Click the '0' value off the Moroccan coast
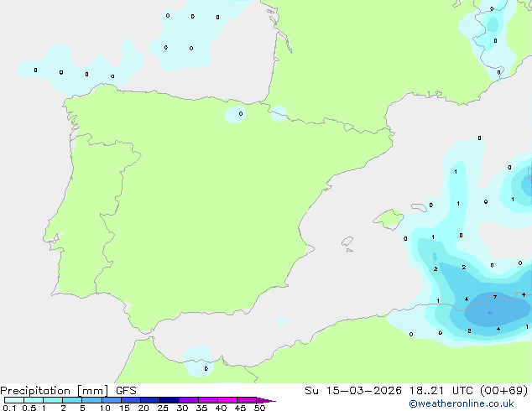 coord(206,368)
